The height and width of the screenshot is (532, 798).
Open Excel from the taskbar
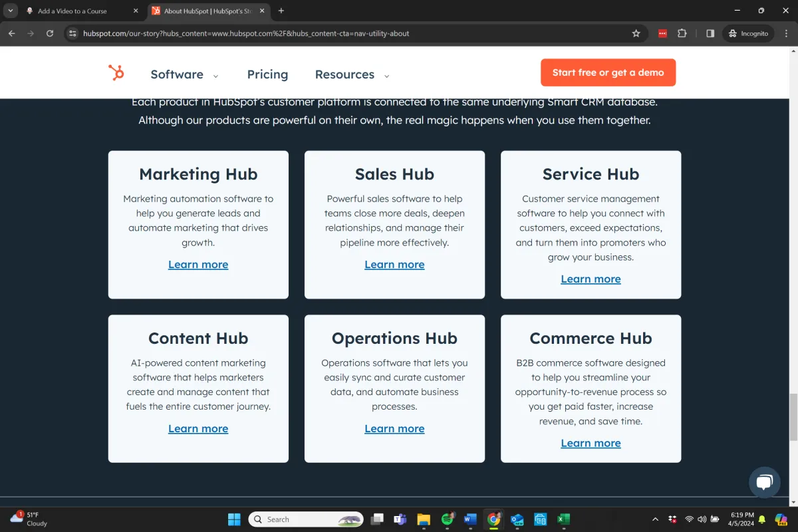[x=563, y=519]
